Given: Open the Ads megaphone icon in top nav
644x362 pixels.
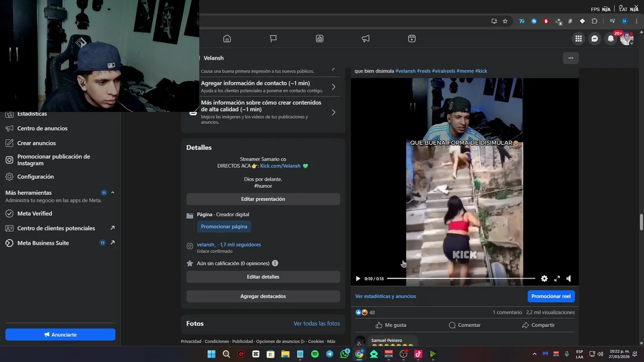Looking at the screenshot, I should tap(366, 39).
